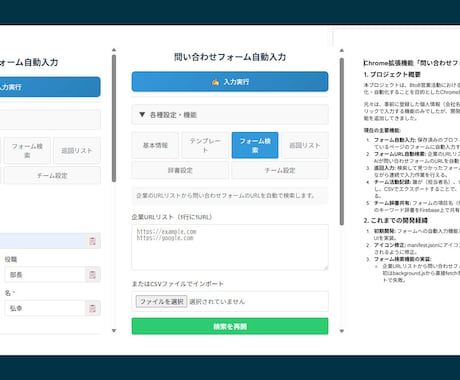Click the チーム設定 tab in left panel
Screen dimensions: 460x380
[52, 175]
